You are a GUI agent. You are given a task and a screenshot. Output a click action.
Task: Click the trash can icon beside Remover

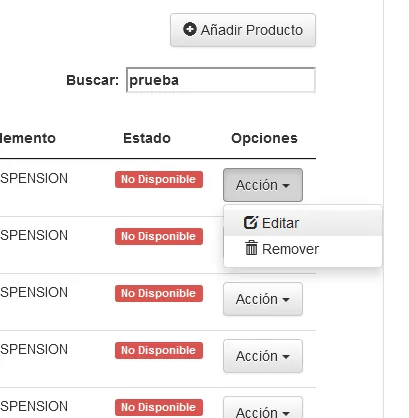(x=251, y=248)
